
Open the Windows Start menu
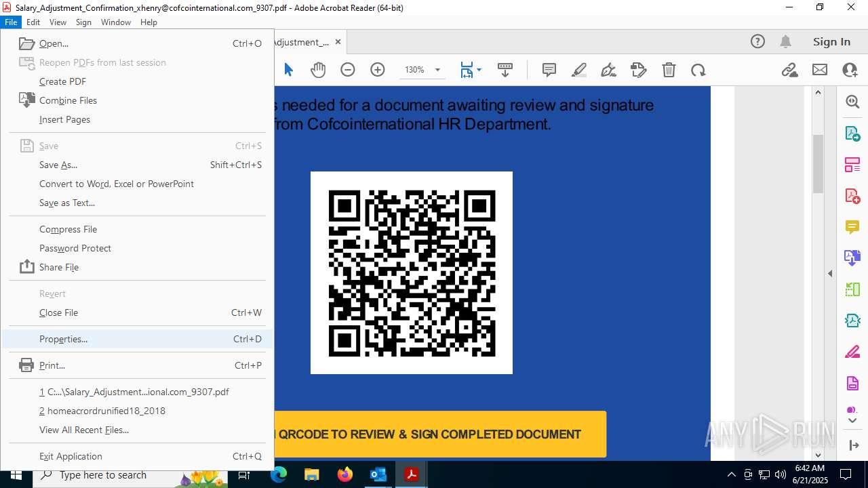click(x=16, y=474)
